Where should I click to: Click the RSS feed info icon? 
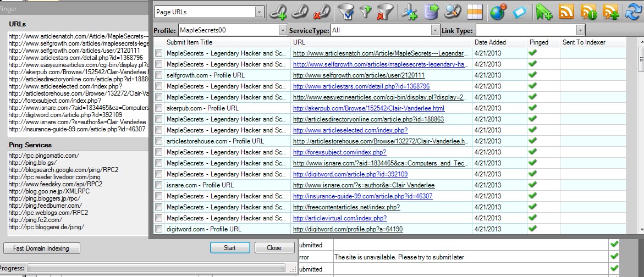tap(588, 12)
